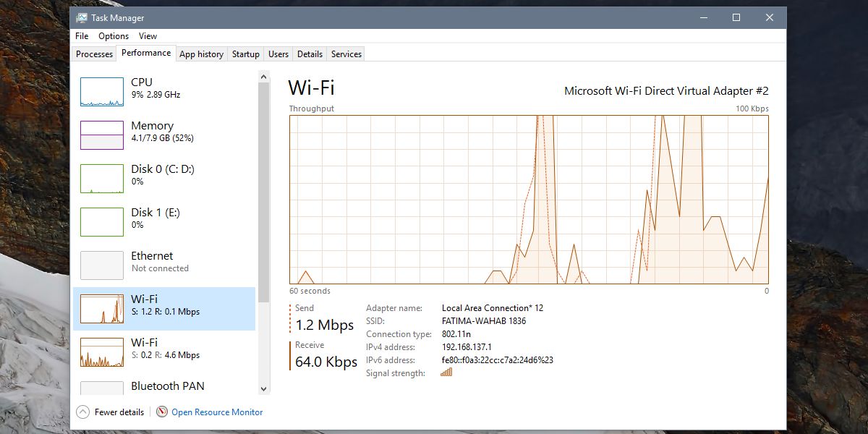Click adapter name Local Area Connection* 12

(493, 308)
